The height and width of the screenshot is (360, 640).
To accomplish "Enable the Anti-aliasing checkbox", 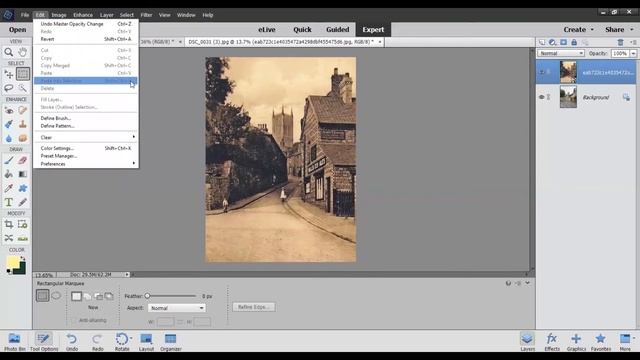I will (x=74, y=320).
